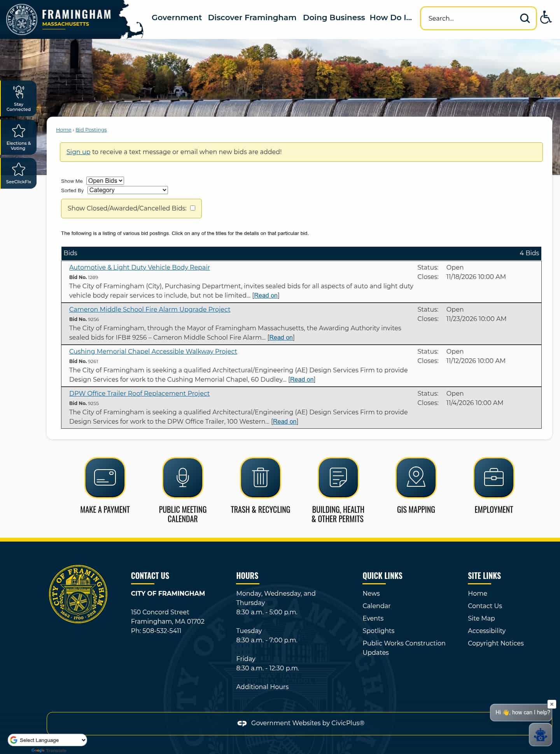560x754 pixels.
Task: Open the Employment briefcase icon
Action: point(494,477)
